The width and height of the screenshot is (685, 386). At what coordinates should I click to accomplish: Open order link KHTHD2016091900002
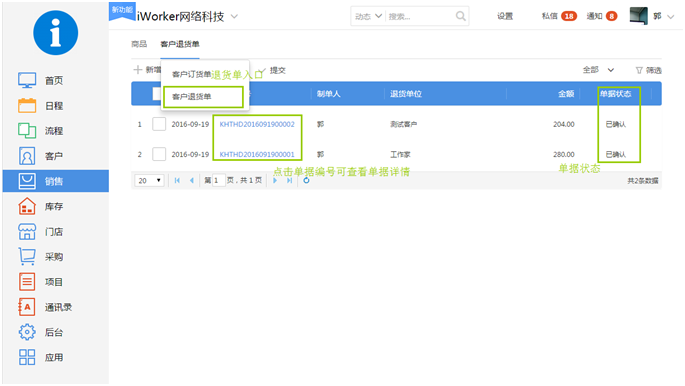tap(257, 124)
